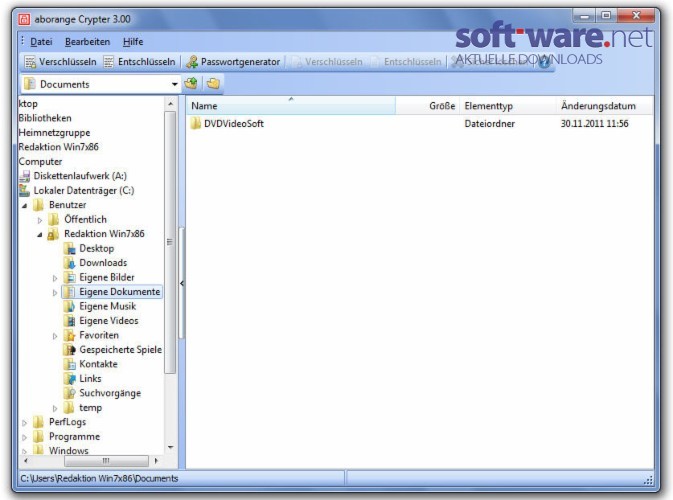This screenshot has height=500, width=673.
Task: Expand the Programme folder
Action: (24, 437)
